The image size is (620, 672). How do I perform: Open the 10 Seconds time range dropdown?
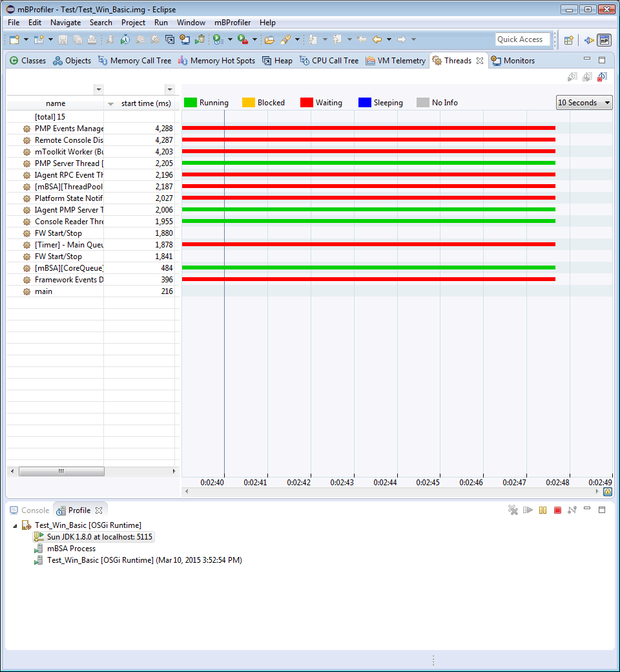pos(584,103)
